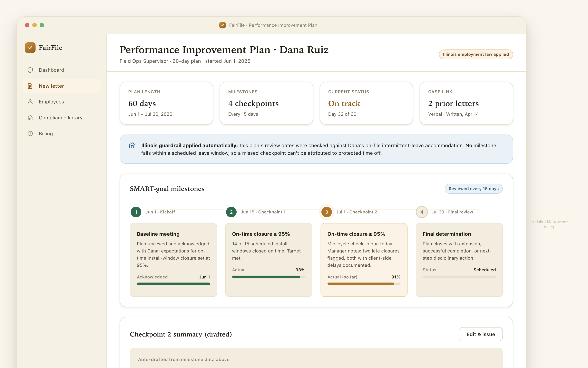
Task: Select New letter in the sidebar
Action: pos(61,86)
